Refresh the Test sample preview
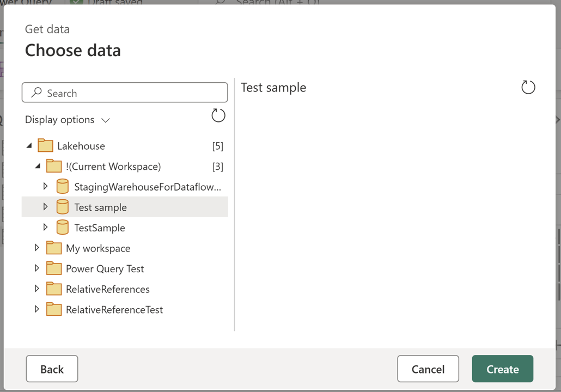This screenshot has height=392, width=561. click(x=528, y=87)
